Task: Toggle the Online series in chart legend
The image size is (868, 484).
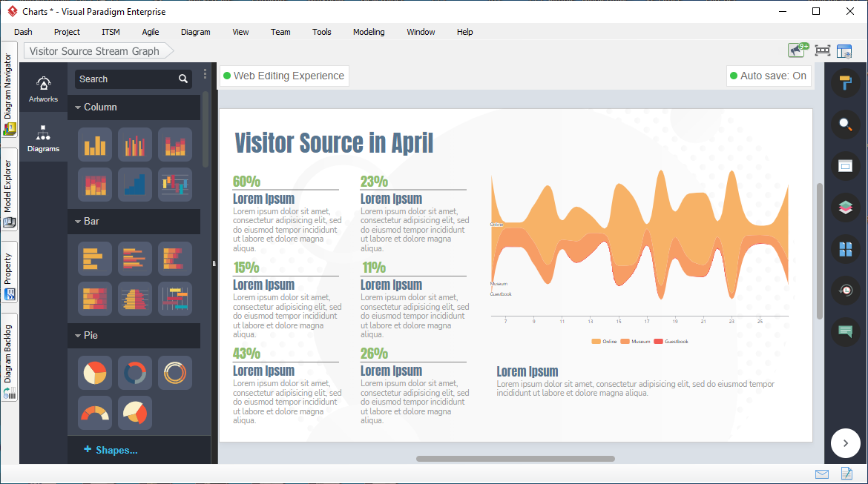Action: 604,342
